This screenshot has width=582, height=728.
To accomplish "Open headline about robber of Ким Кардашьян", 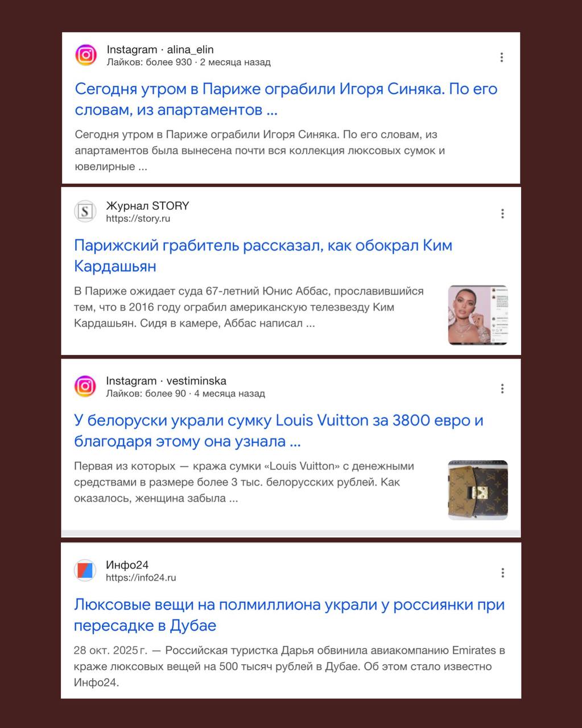I will point(263,255).
